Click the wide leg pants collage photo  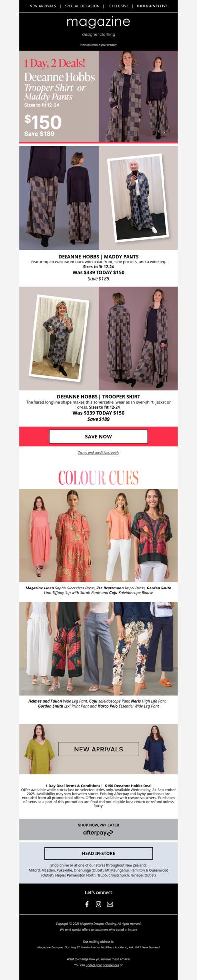tap(98, 649)
